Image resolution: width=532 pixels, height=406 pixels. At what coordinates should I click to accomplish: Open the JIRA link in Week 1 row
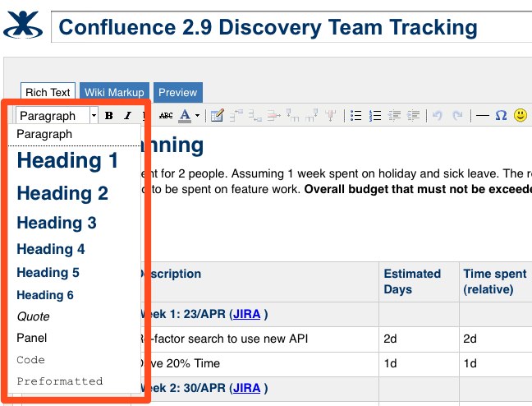click(x=246, y=314)
